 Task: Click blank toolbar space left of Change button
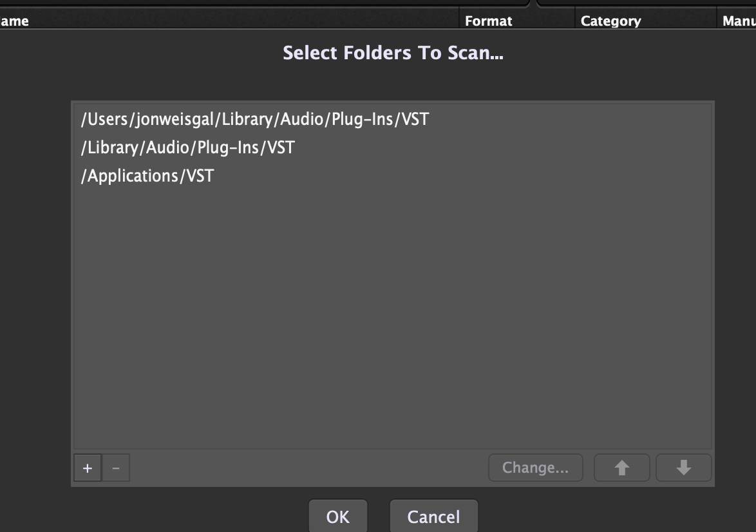point(308,468)
